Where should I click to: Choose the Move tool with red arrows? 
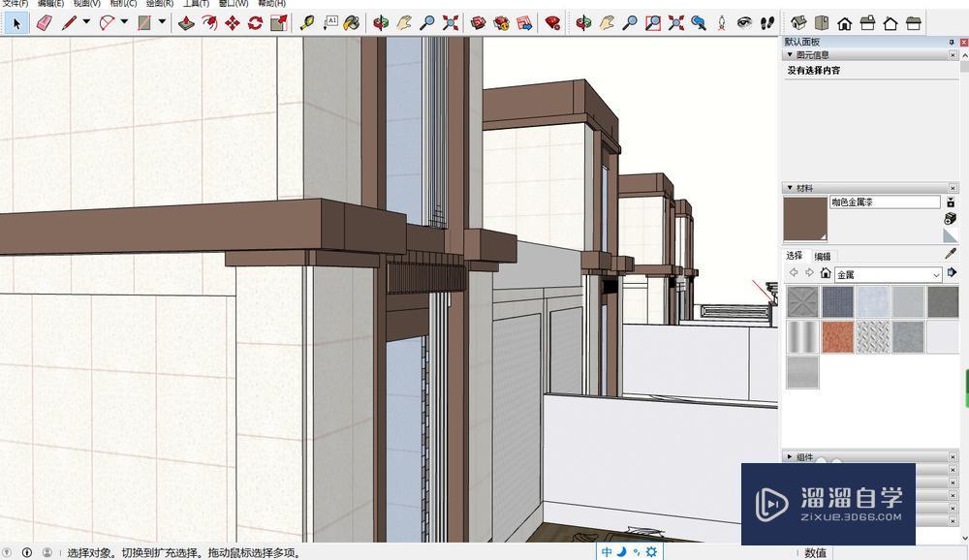click(x=233, y=23)
